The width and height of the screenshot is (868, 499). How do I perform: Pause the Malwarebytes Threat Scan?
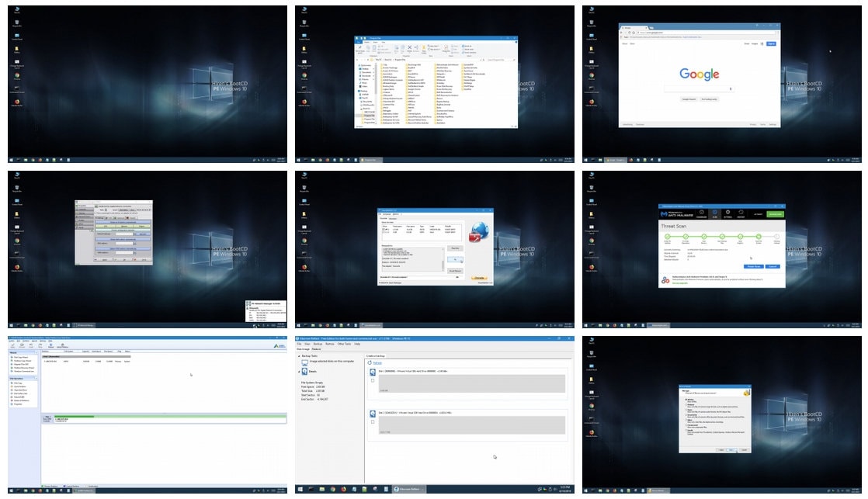pyautogui.click(x=755, y=265)
